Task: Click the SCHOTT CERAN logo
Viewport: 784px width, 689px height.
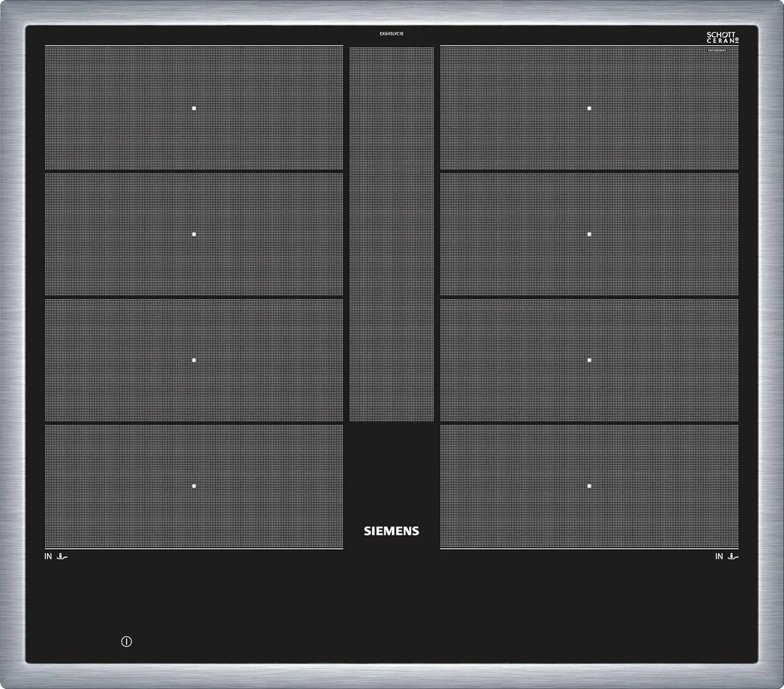Action: tap(722, 37)
